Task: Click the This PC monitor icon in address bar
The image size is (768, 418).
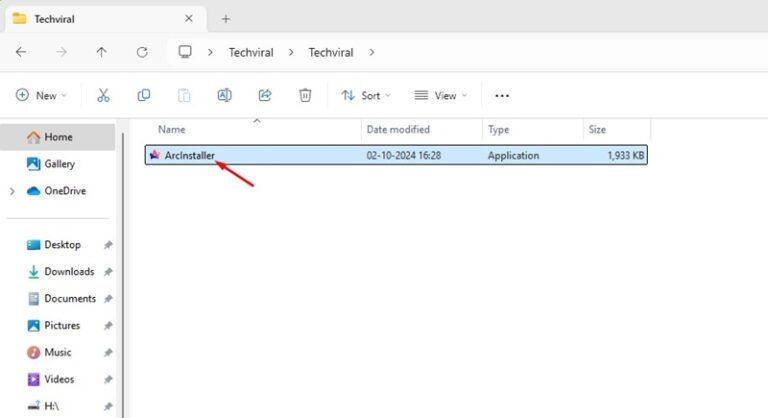Action: tap(185, 52)
